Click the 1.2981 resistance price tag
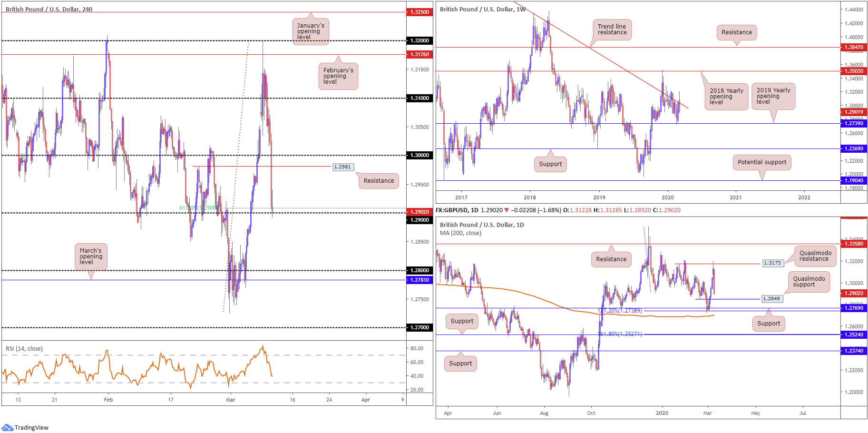Image resolution: width=868 pixels, height=433 pixels. coord(342,167)
